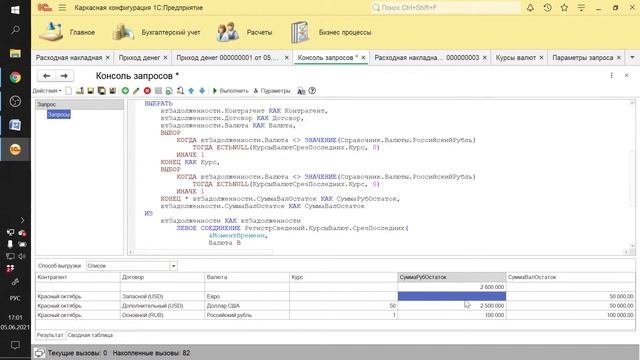Move query up blue arrow
The image size is (640, 360).
[x=191, y=91]
